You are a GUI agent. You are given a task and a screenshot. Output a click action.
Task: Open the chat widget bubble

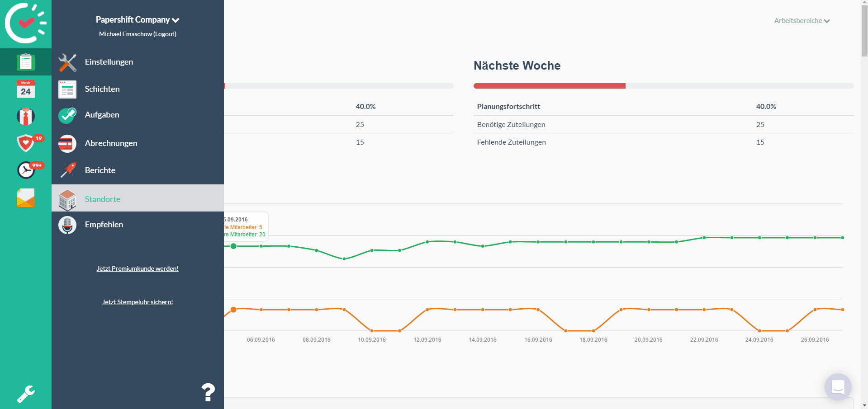point(838,387)
